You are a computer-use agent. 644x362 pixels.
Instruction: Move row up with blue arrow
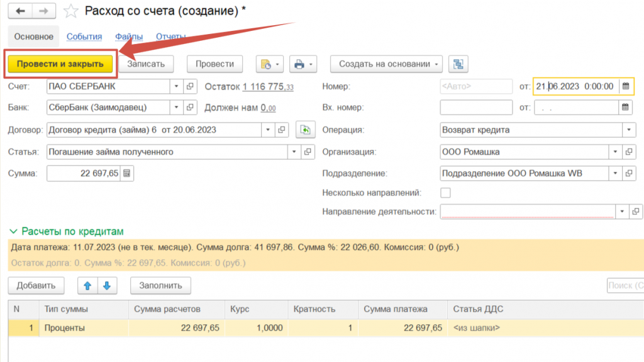pyautogui.click(x=88, y=285)
